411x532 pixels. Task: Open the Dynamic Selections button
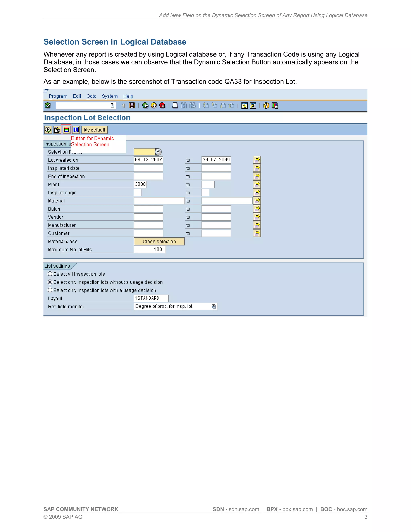click(66, 130)
